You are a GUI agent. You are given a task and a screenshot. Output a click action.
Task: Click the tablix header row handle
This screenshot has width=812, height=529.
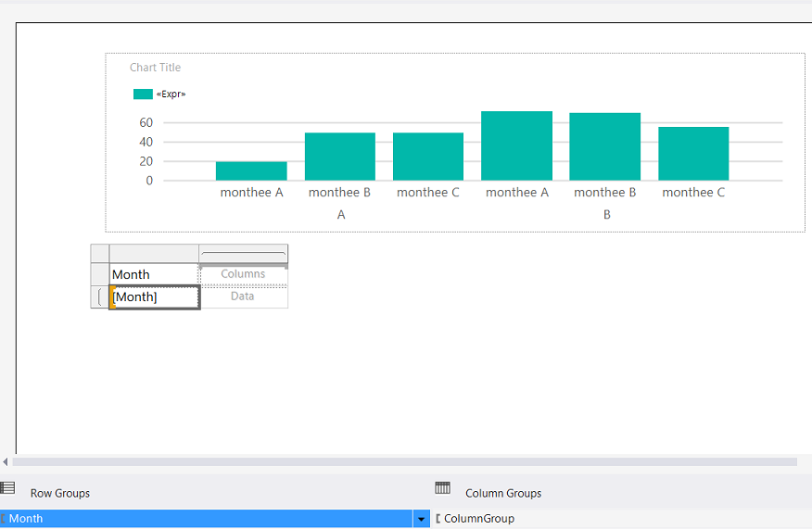pos(100,274)
